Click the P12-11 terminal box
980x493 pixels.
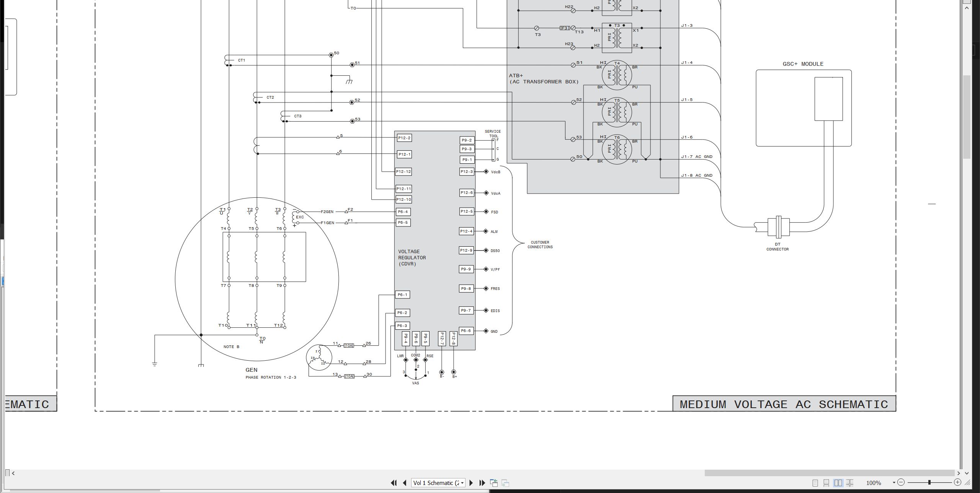(403, 189)
